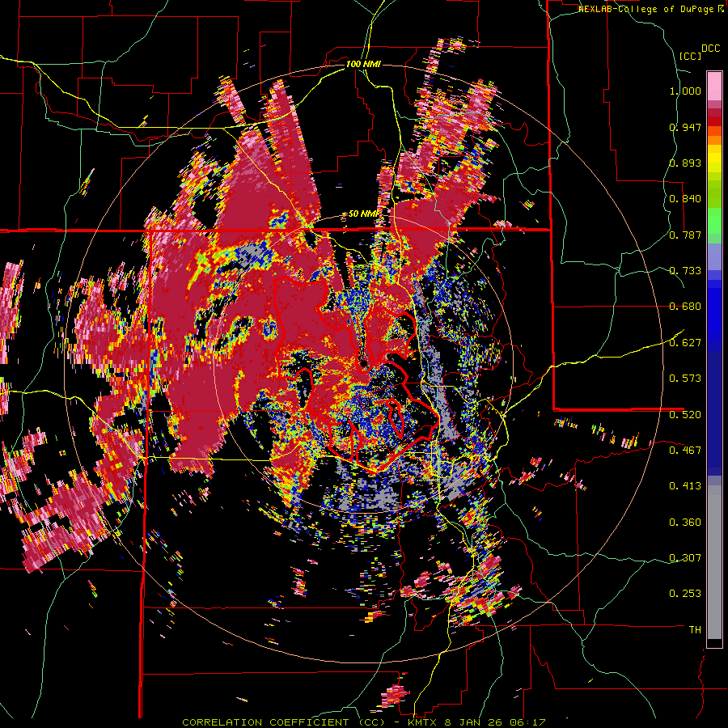
Task: Select the 0.573 scale value
Action: click(685, 379)
